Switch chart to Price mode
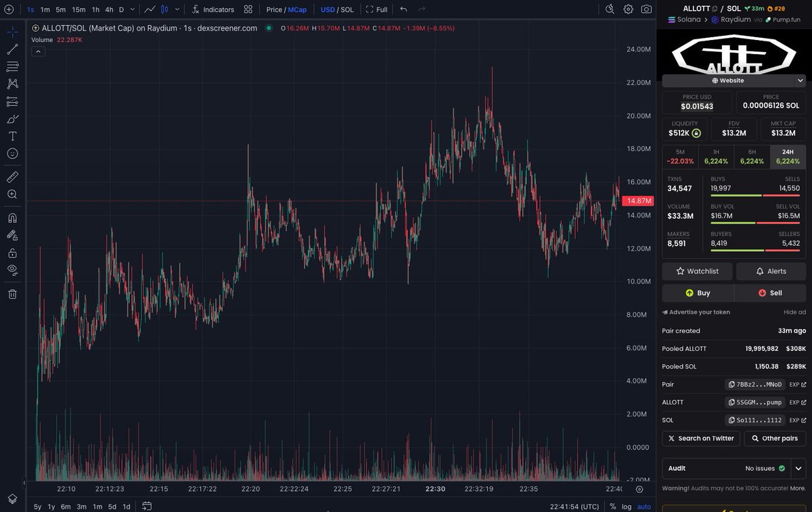Image resolution: width=812 pixels, height=512 pixels. (274, 9)
